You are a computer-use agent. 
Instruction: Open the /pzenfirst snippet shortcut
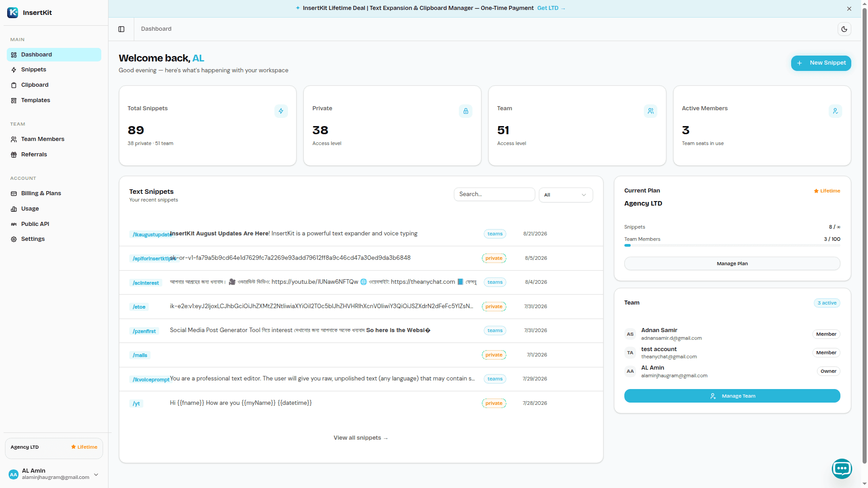[x=144, y=331]
